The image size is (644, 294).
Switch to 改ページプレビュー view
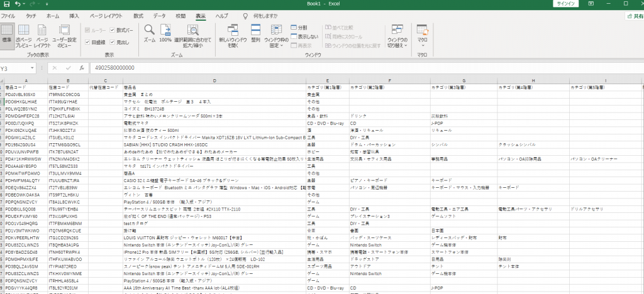pos(24,35)
